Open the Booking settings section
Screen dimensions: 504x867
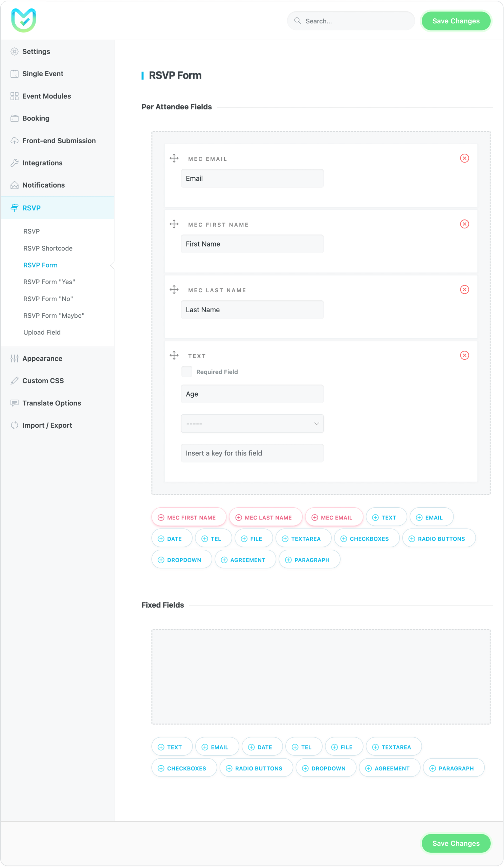click(36, 118)
